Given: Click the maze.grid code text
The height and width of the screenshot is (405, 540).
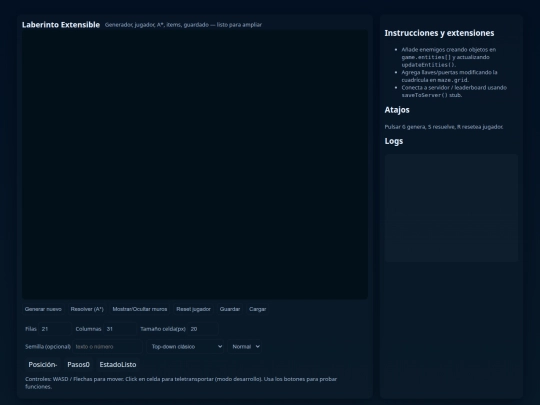Looking at the screenshot, I should [x=453, y=80].
